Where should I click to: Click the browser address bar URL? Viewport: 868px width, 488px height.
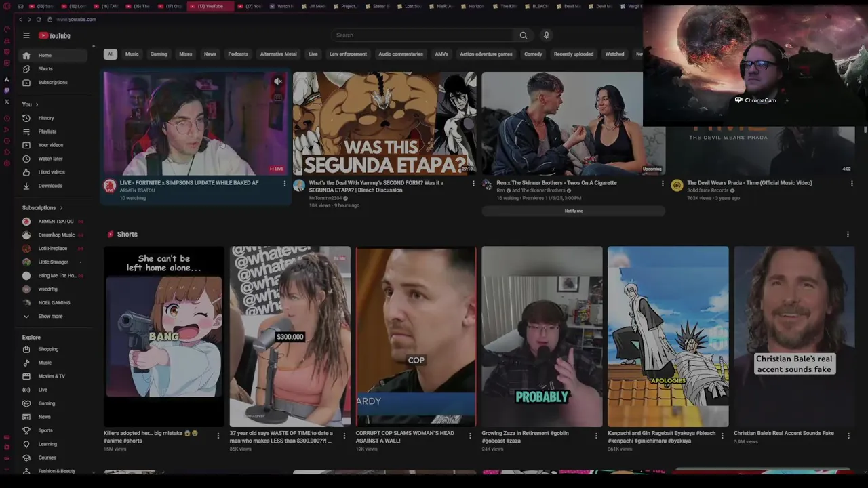[x=76, y=20]
